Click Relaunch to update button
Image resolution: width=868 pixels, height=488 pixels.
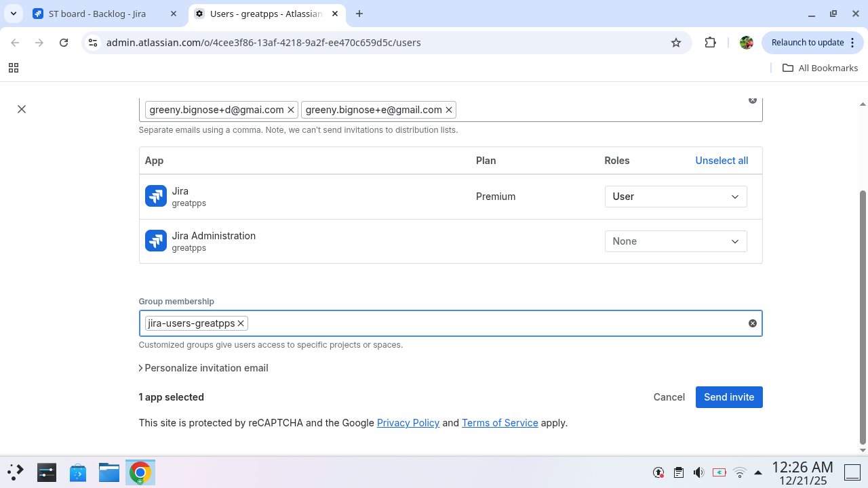[808, 42]
